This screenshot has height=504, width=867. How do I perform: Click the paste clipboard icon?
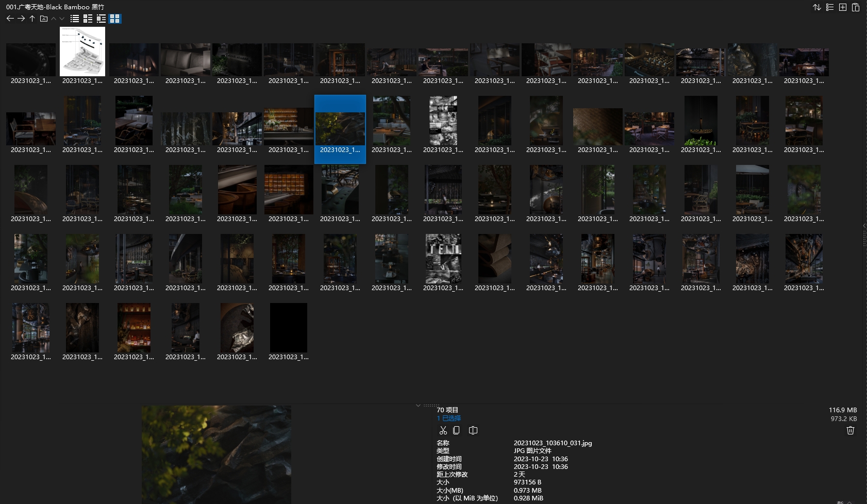(856, 7)
